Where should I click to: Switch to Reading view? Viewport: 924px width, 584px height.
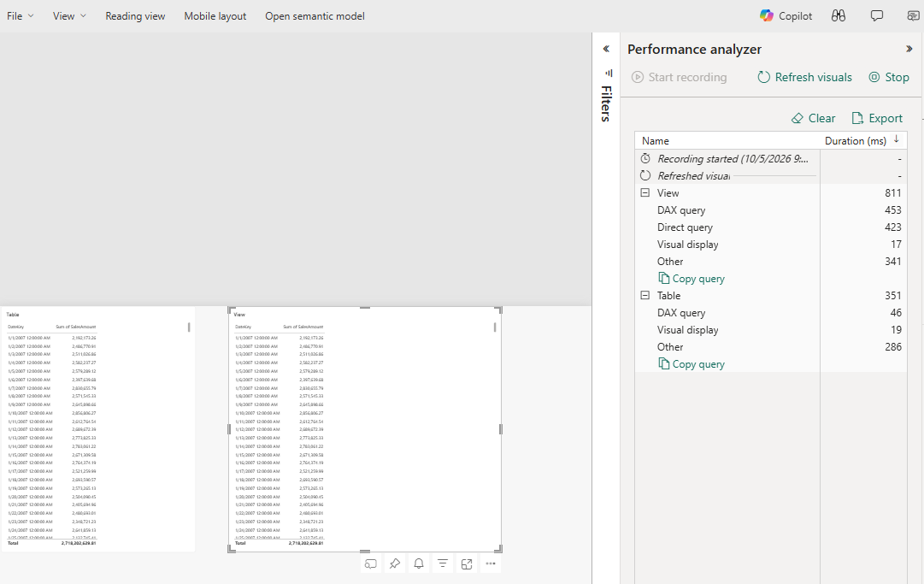pos(135,16)
